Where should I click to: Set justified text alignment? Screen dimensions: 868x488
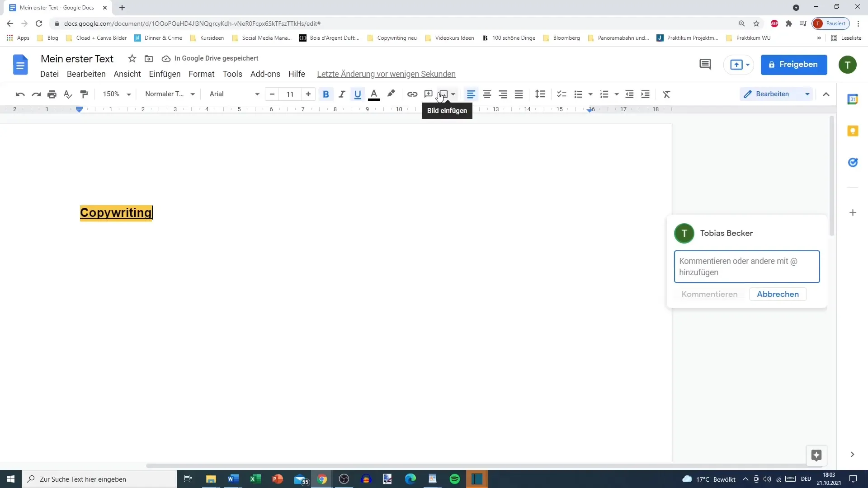coord(519,94)
